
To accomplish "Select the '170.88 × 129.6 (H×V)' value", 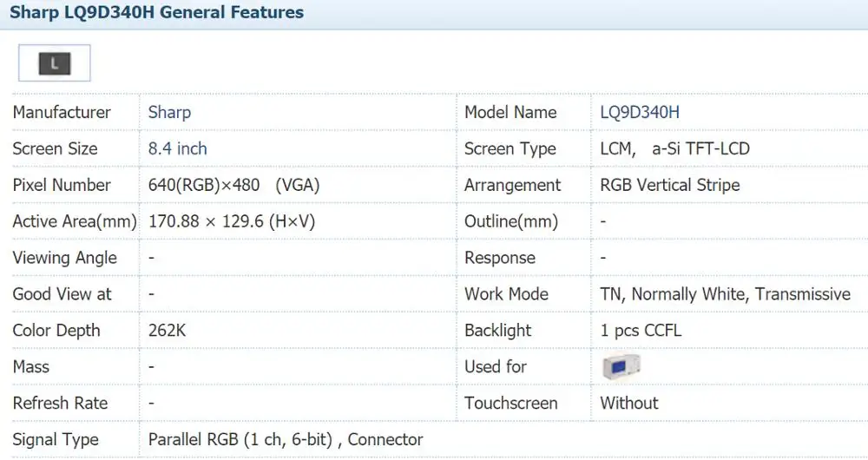I will [x=232, y=221].
